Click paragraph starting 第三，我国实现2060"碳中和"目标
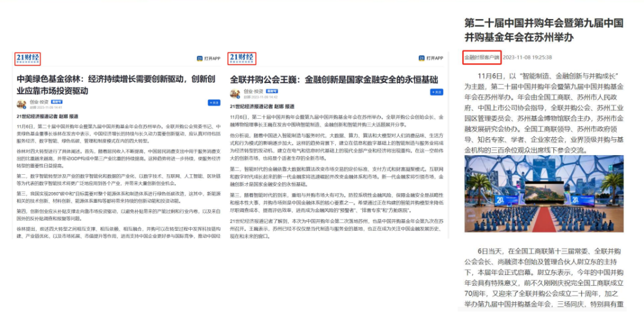 click(119, 198)
